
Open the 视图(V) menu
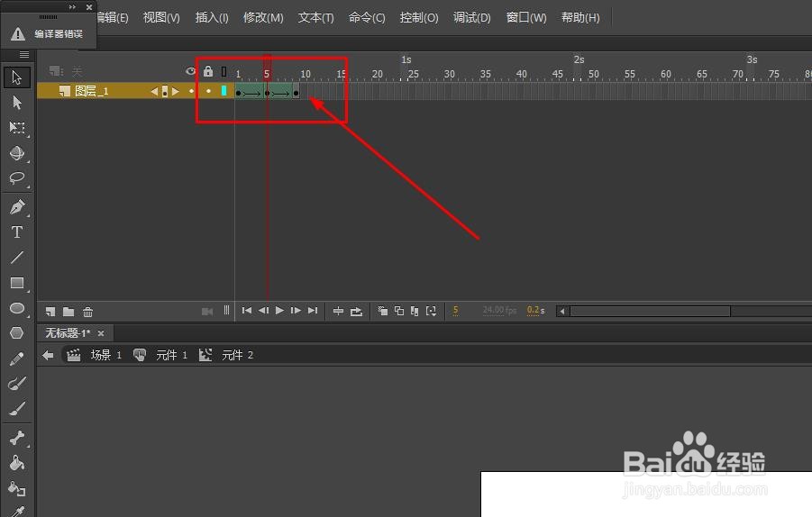[161, 18]
